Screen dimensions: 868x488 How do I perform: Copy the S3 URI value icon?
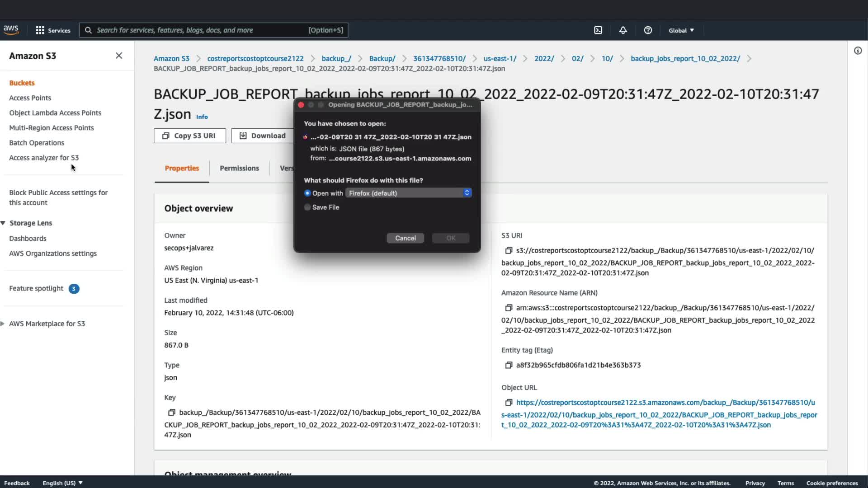tap(509, 250)
